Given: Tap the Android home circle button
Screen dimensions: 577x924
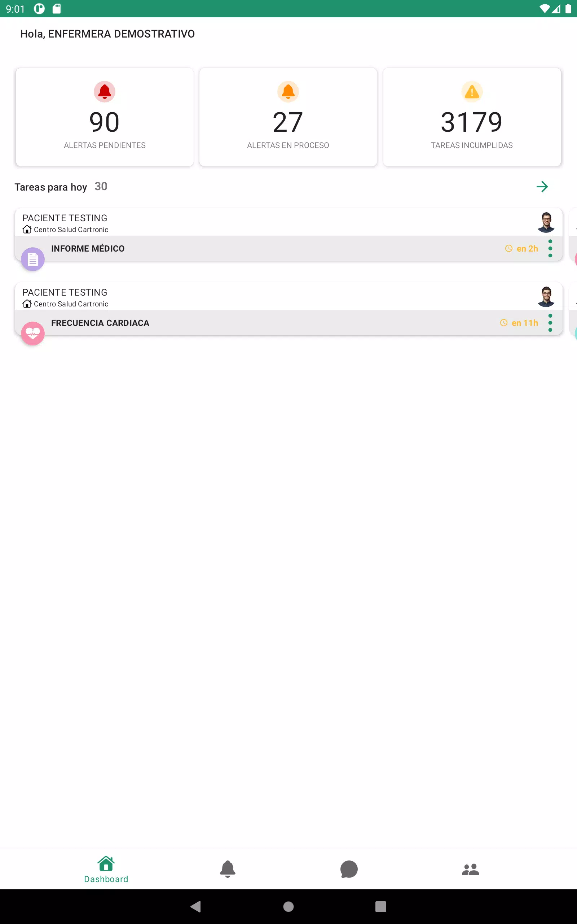Looking at the screenshot, I should [288, 906].
